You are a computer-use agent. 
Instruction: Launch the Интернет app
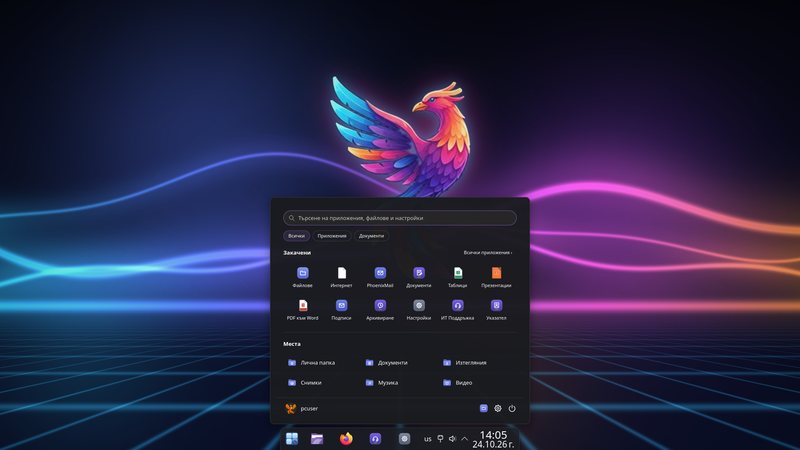pyautogui.click(x=341, y=273)
